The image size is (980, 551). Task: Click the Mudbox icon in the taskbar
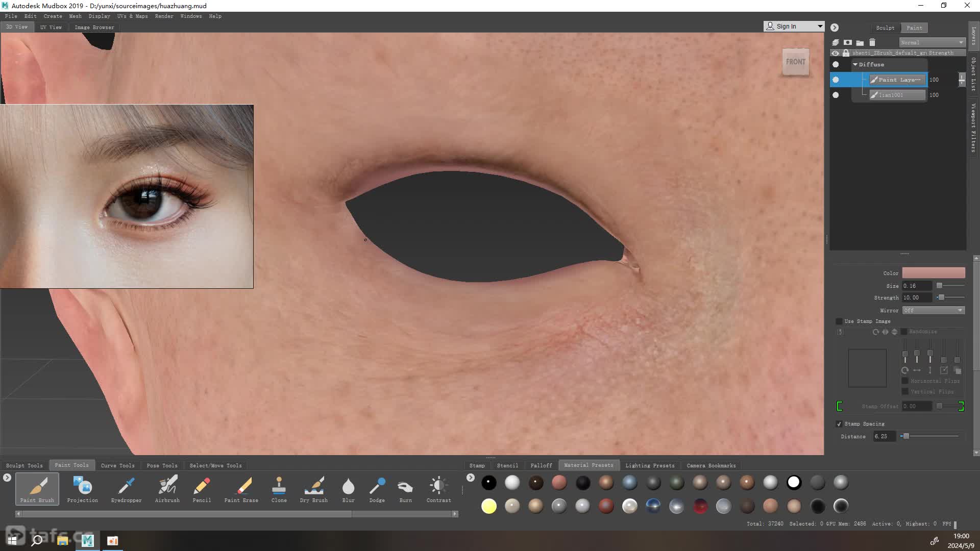[88, 540]
